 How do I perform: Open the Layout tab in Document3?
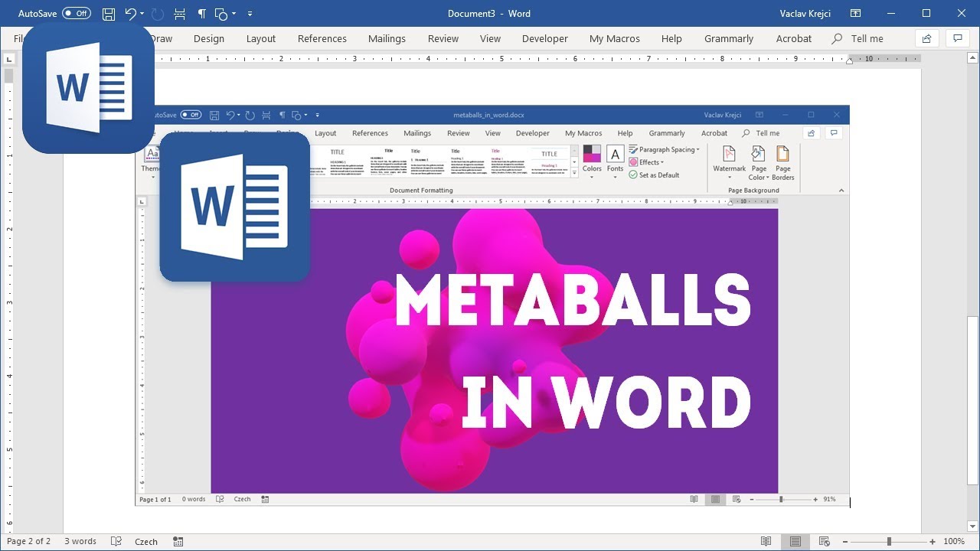click(x=261, y=38)
